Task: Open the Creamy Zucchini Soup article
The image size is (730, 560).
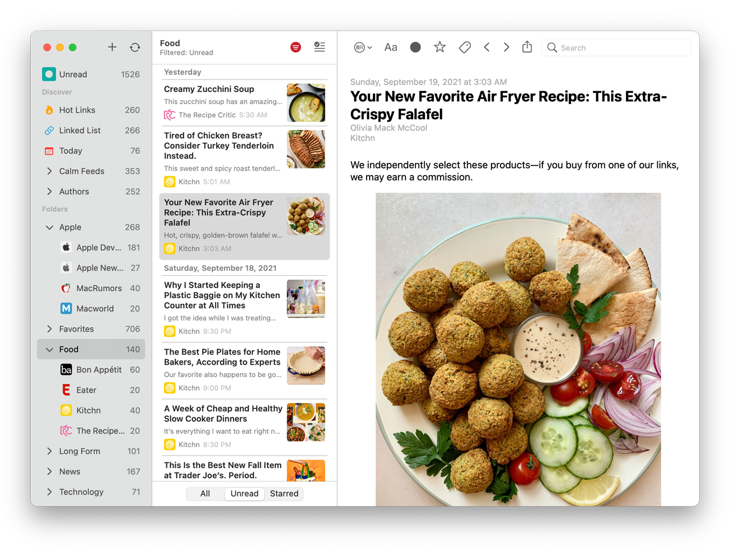Action: (245, 102)
